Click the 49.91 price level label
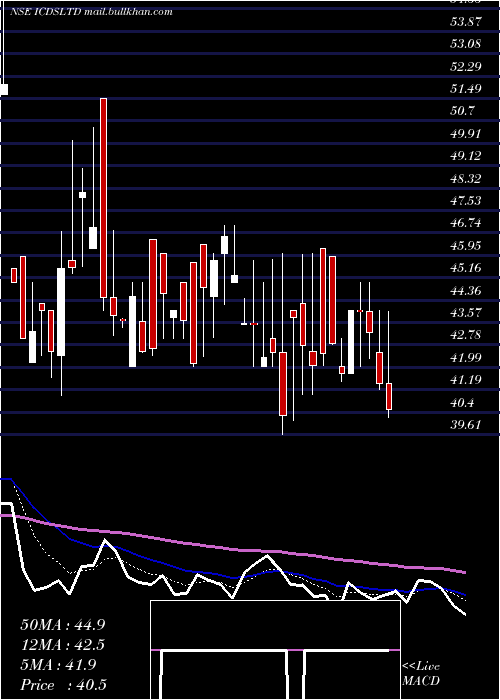 click(x=466, y=133)
